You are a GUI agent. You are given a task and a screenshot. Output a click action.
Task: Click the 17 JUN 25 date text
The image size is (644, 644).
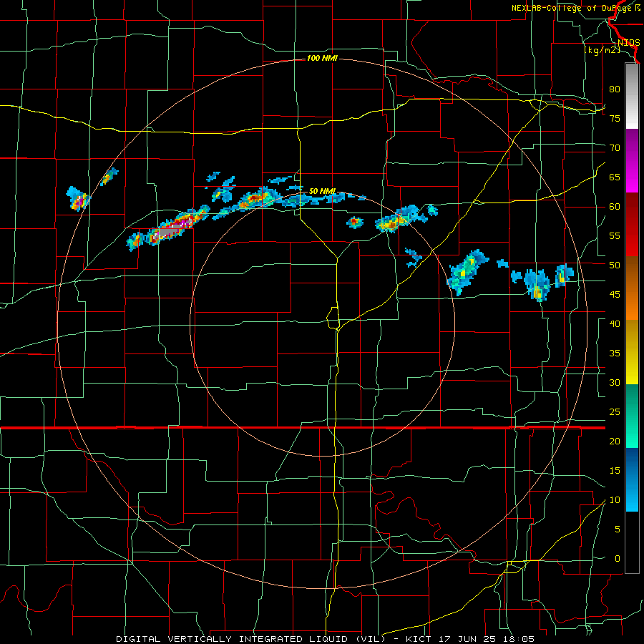tap(469, 639)
